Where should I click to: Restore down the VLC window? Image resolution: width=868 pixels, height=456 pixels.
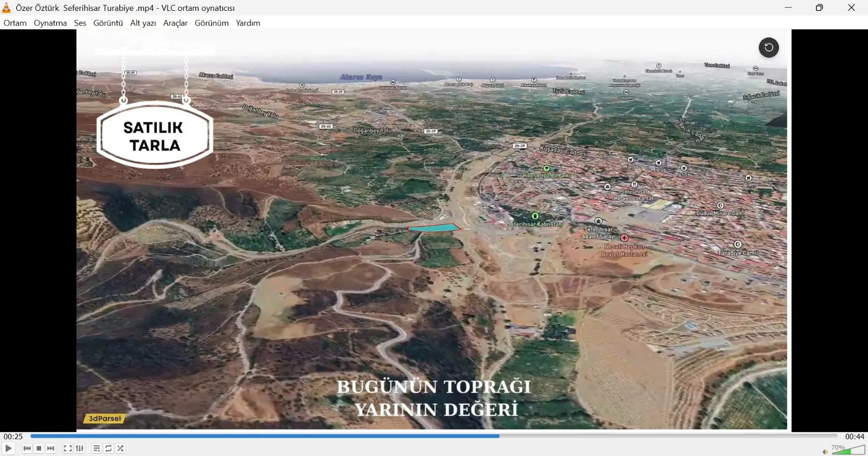[819, 8]
